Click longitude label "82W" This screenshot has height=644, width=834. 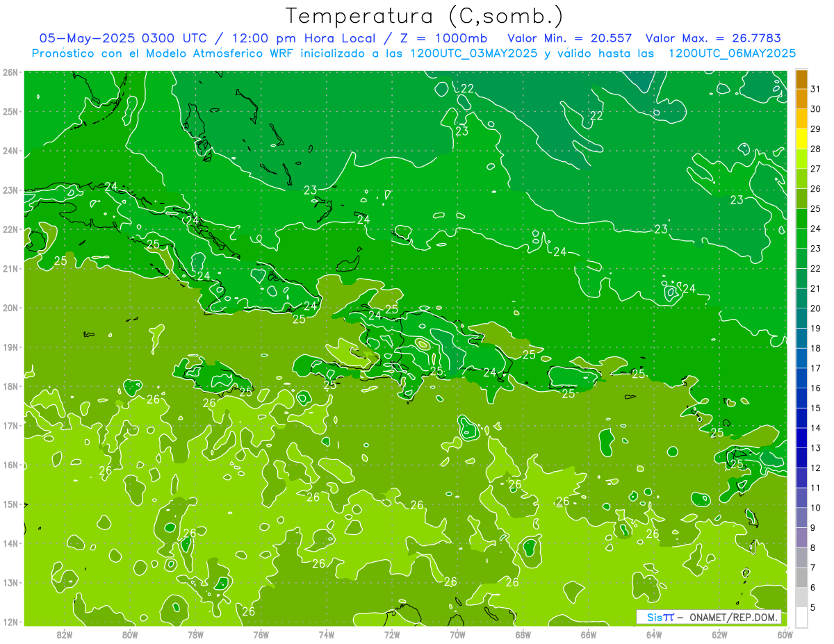(65, 634)
